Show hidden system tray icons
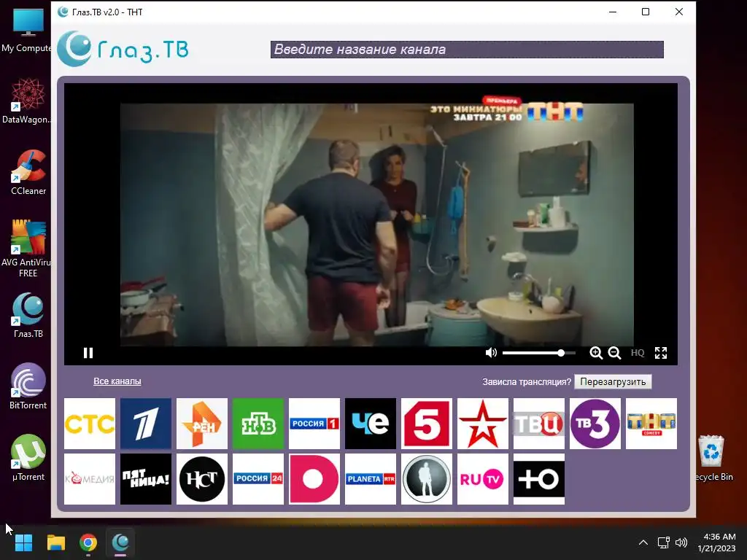 (x=643, y=542)
